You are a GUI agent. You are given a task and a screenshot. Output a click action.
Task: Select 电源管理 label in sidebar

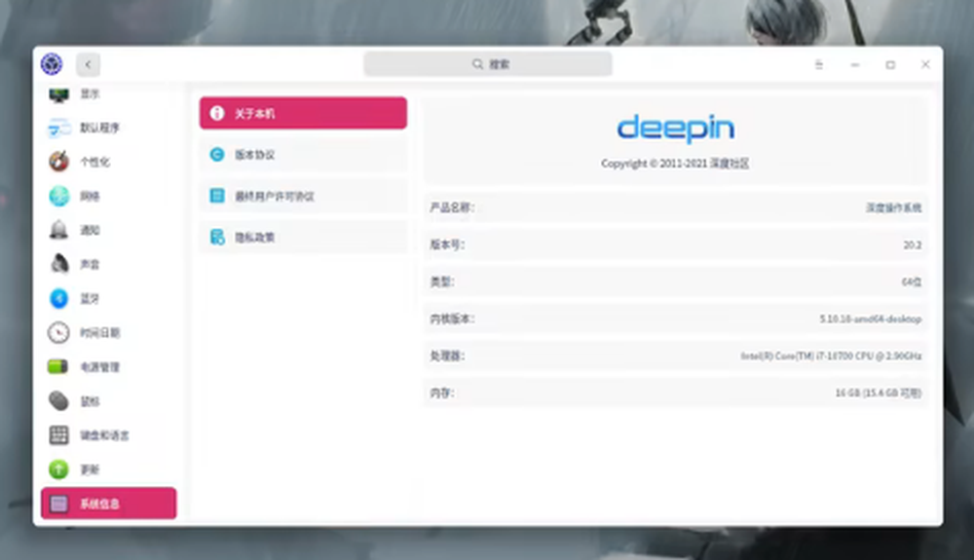pos(100,367)
